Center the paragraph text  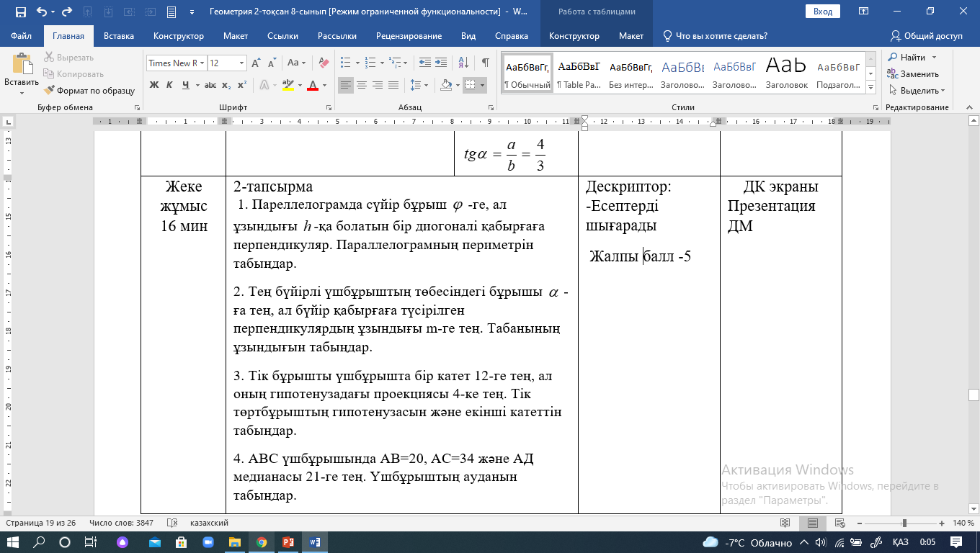tap(362, 85)
